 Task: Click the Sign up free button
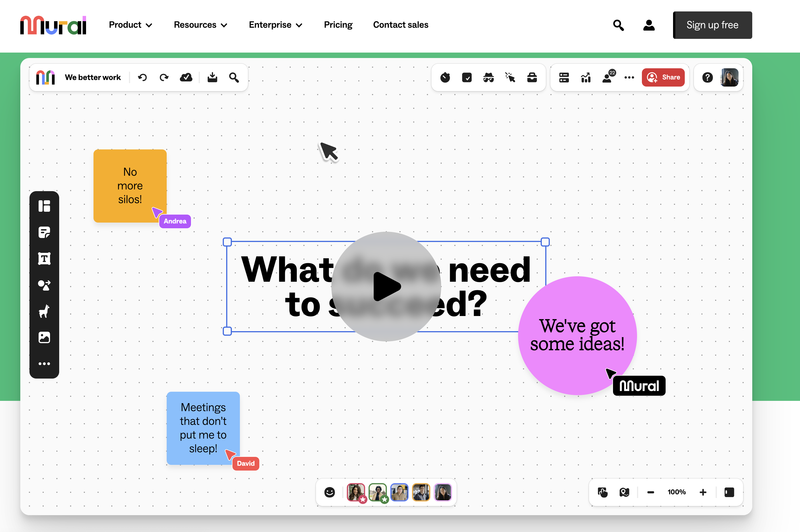click(712, 25)
